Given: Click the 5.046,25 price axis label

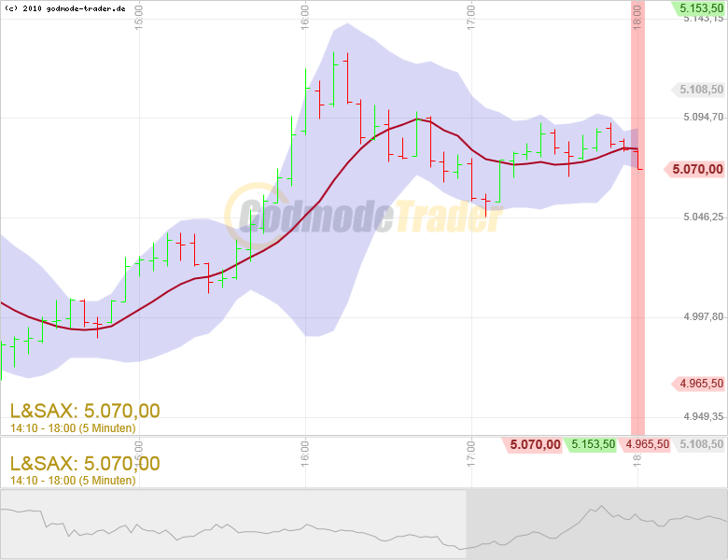Looking at the screenshot, I should [x=703, y=217].
